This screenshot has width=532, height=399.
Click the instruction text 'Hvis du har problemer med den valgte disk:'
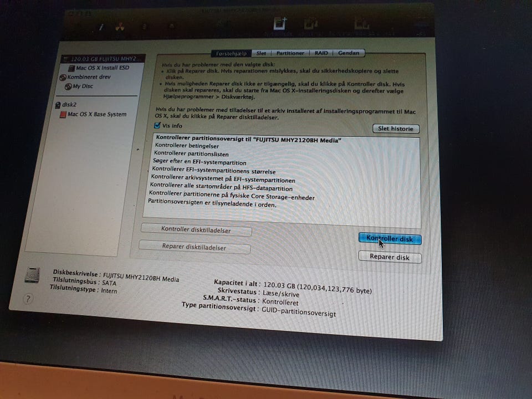(x=218, y=64)
